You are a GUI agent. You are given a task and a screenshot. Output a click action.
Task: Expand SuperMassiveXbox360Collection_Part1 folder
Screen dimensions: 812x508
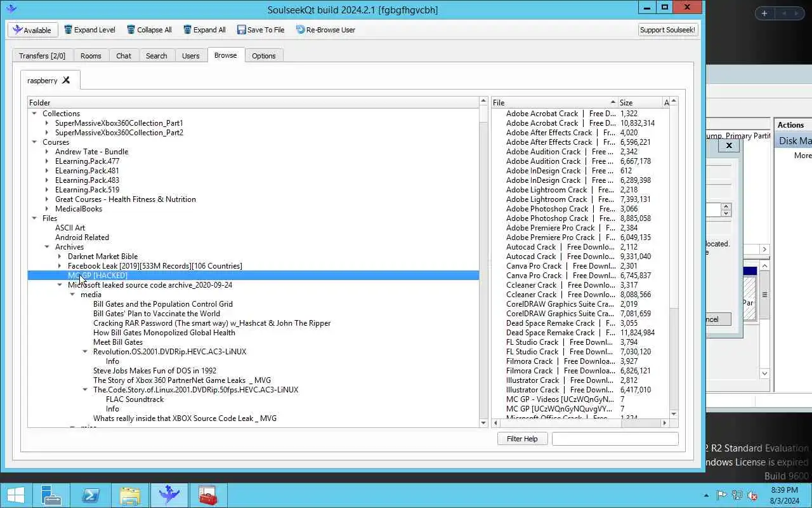coord(47,123)
